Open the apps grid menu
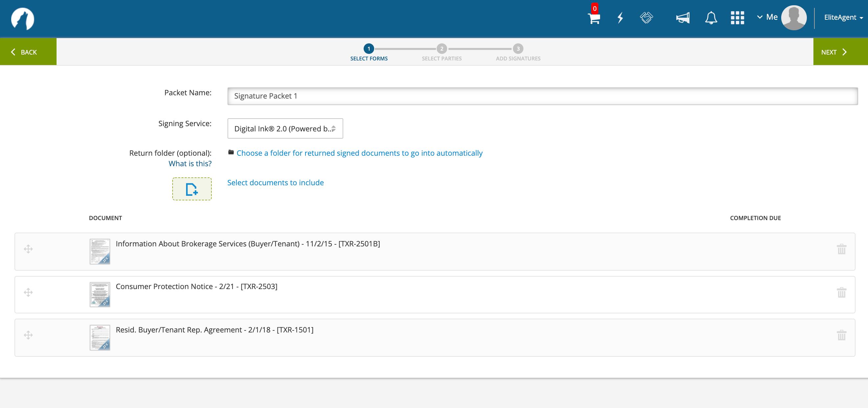 click(x=737, y=17)
